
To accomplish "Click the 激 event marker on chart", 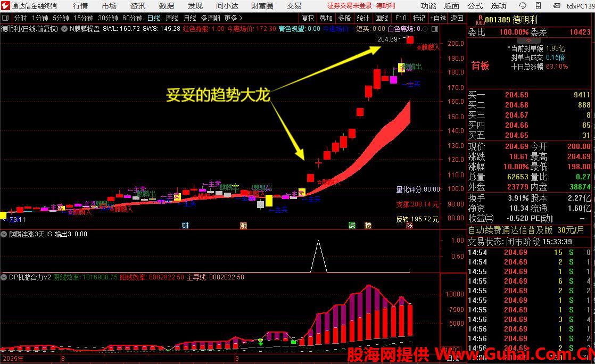I will pos(243,226).
